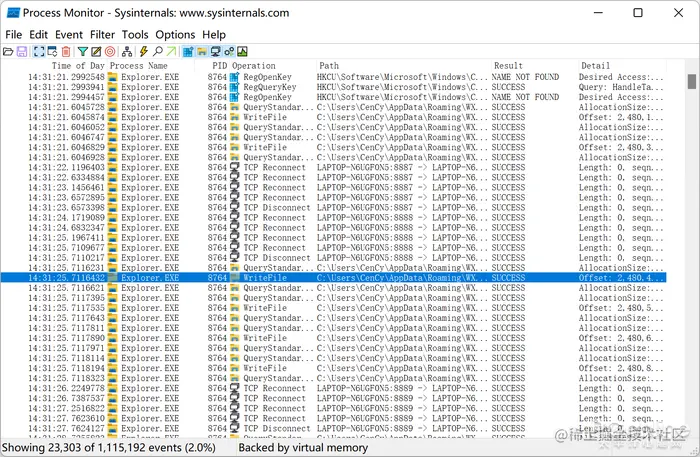Click the 'Showing 23,303 of 1,115,192 events' status

point(108,448)
